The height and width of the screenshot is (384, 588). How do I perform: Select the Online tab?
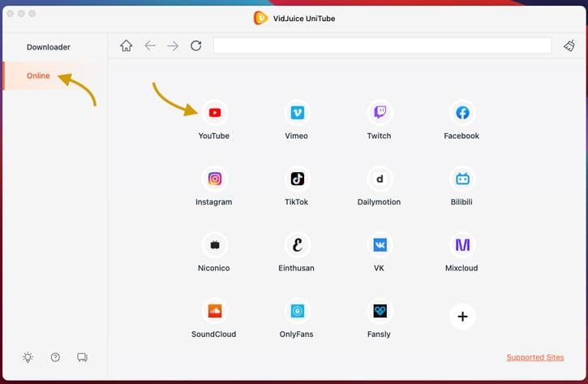[x=55, y=76]
